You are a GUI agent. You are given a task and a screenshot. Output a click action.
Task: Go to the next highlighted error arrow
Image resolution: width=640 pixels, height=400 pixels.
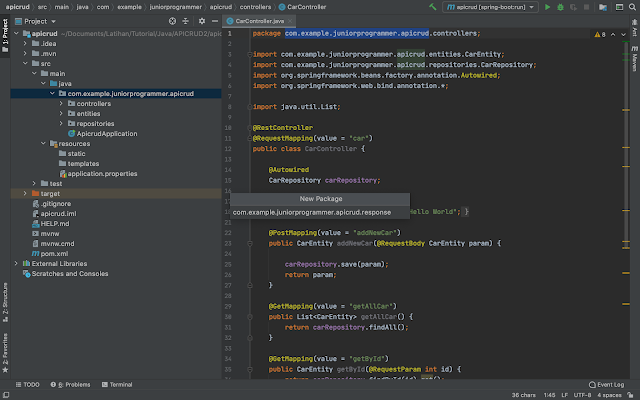click(x=623, y=35)
